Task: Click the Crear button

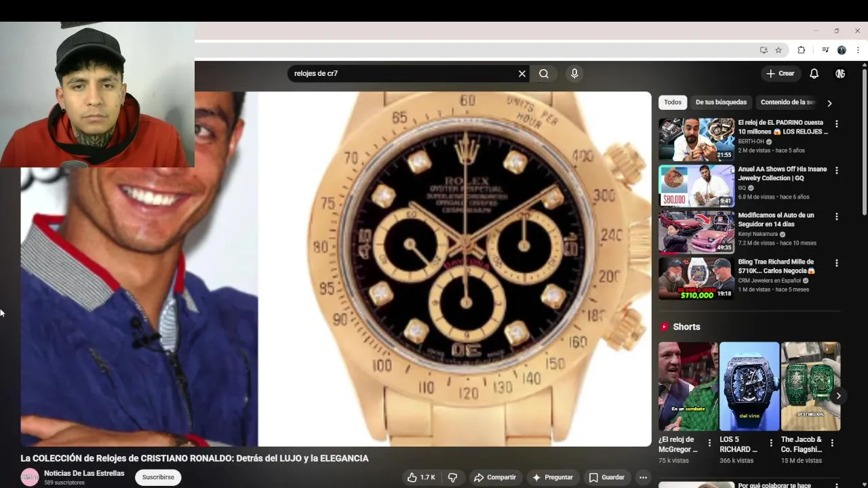Action: 780,74
